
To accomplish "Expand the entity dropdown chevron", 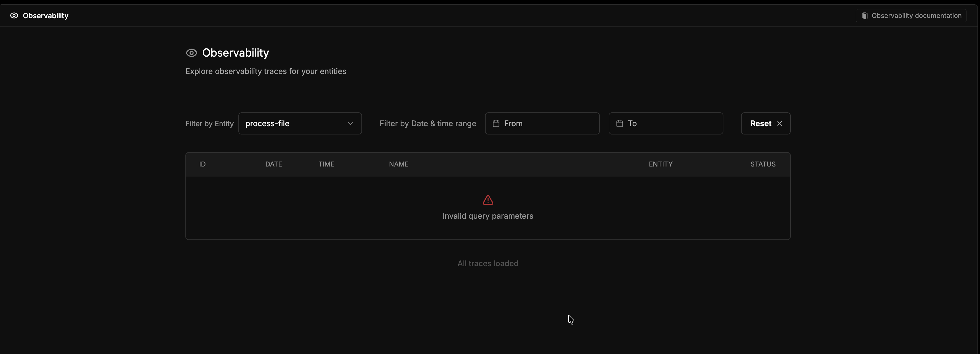I will tap(350, 123).
